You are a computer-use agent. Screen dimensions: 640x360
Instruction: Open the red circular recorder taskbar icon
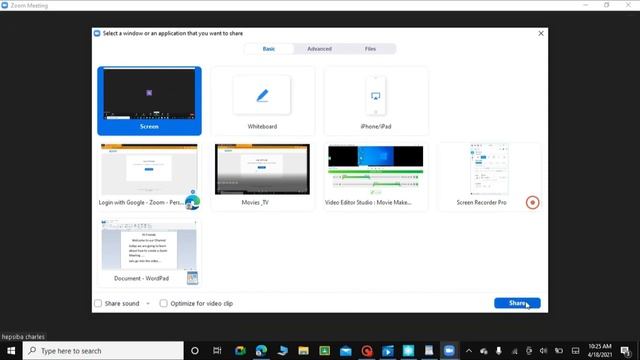pyautogui.click(x=367, y=351)
